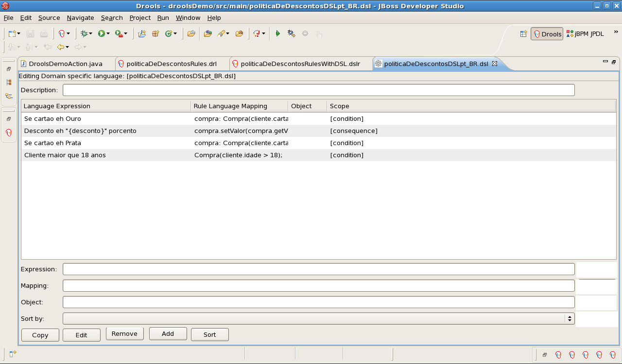Start debugging with the bug icon

[84, 33]
